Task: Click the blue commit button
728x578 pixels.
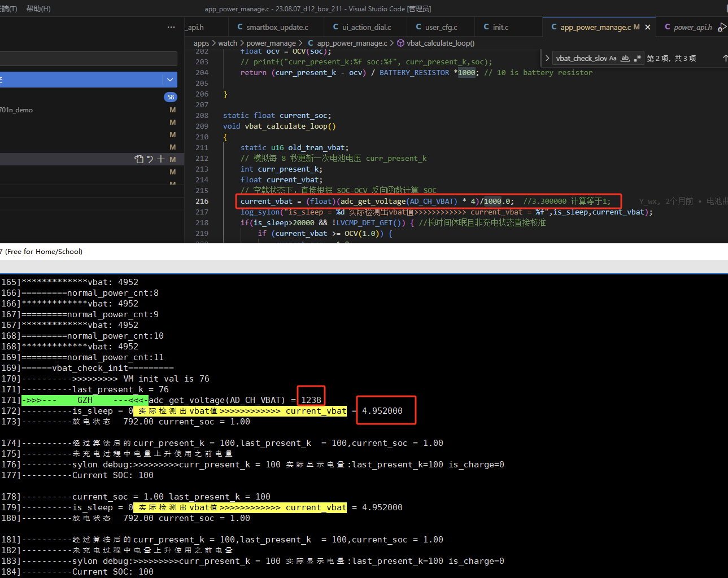Action: coord(81,80)
